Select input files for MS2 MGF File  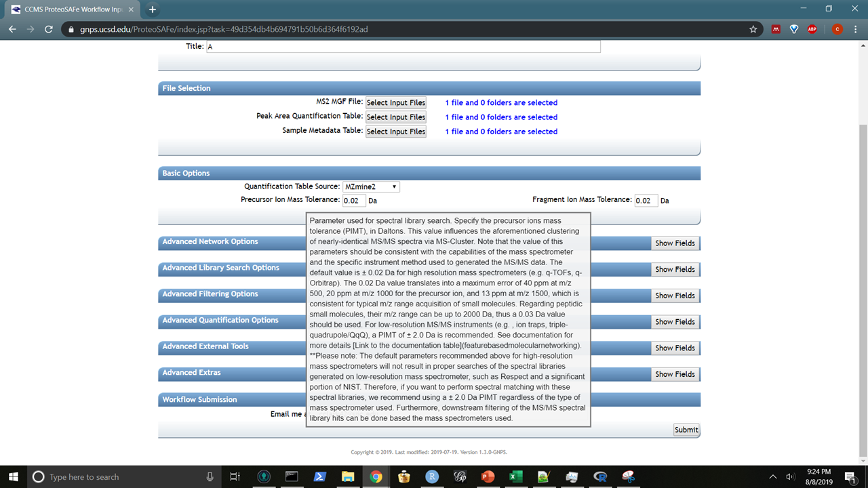click(395, 102)
